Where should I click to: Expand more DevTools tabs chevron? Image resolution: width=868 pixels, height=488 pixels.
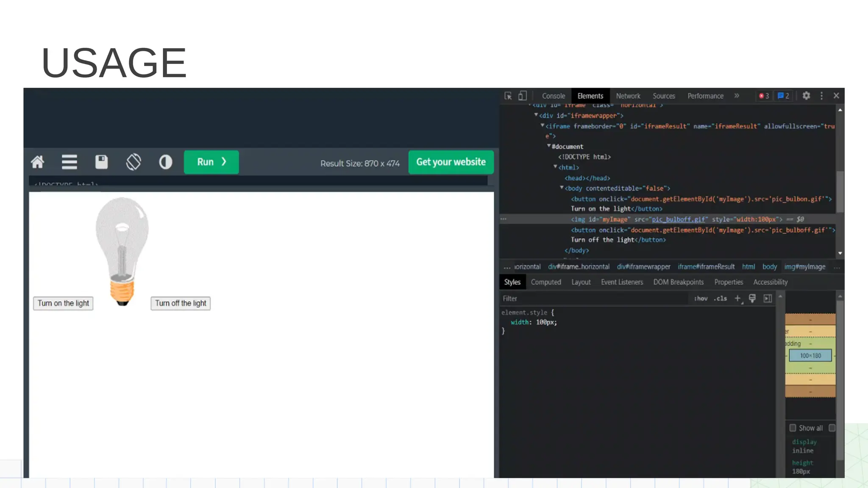737,96
